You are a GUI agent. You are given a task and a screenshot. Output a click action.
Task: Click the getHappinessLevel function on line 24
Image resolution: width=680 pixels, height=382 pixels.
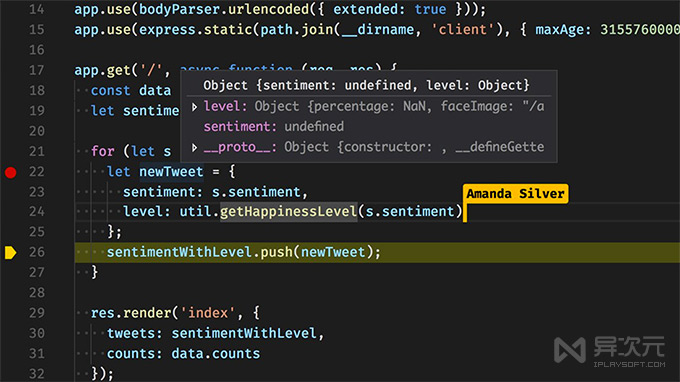288,212
